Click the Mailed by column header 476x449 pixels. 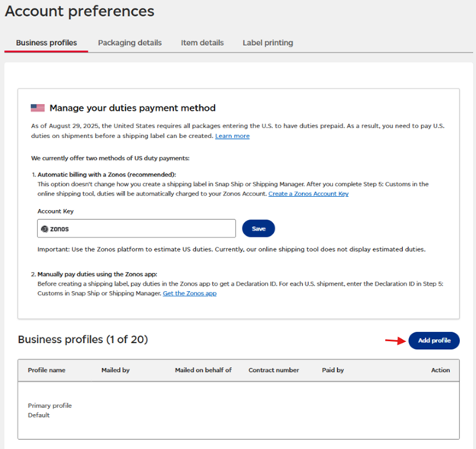(115, 370)
